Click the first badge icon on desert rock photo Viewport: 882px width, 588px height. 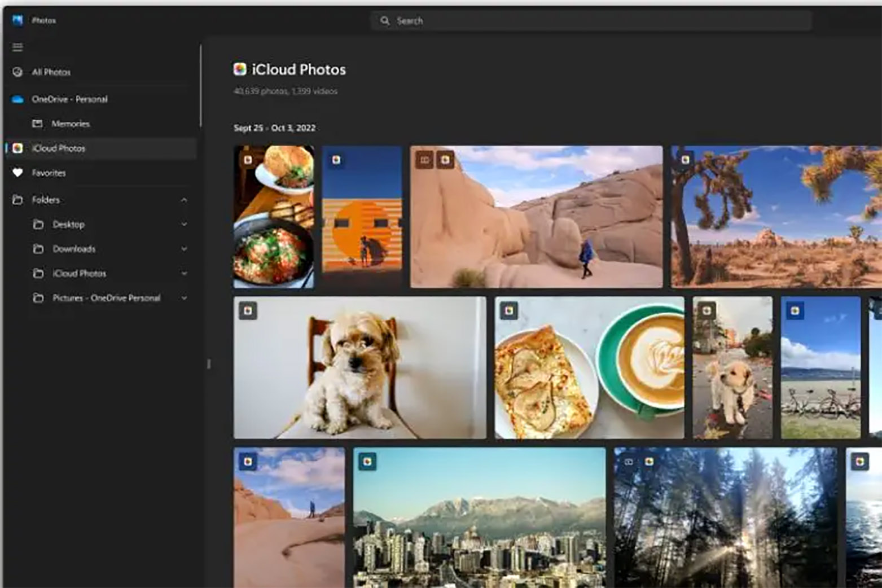pos(425,160)
